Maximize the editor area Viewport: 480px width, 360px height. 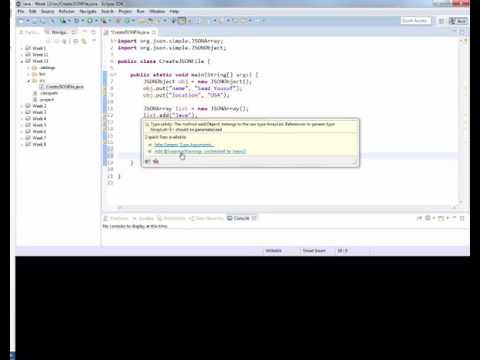(x=462, y=32)
